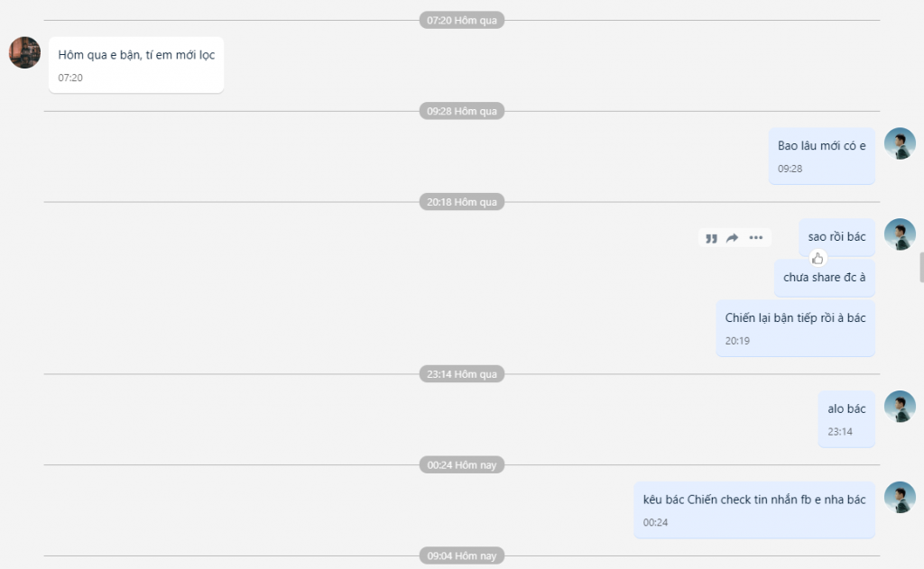Click the "Bao lâu mới có e" message bubble

821,146
